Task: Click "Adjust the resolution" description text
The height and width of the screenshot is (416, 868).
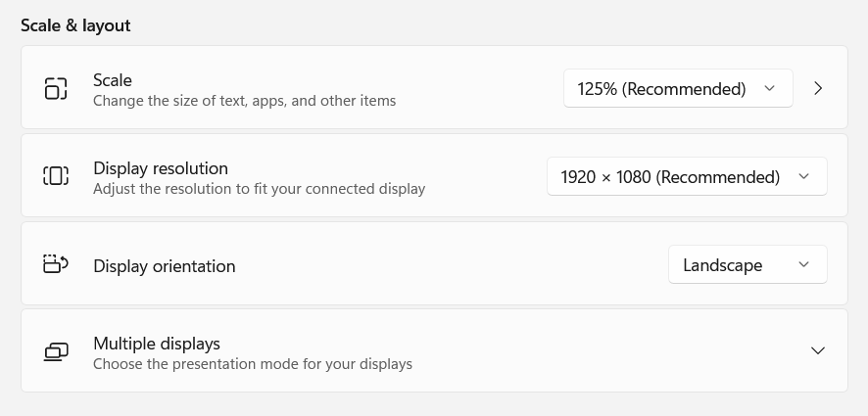Action: click(x=259, y=189)
